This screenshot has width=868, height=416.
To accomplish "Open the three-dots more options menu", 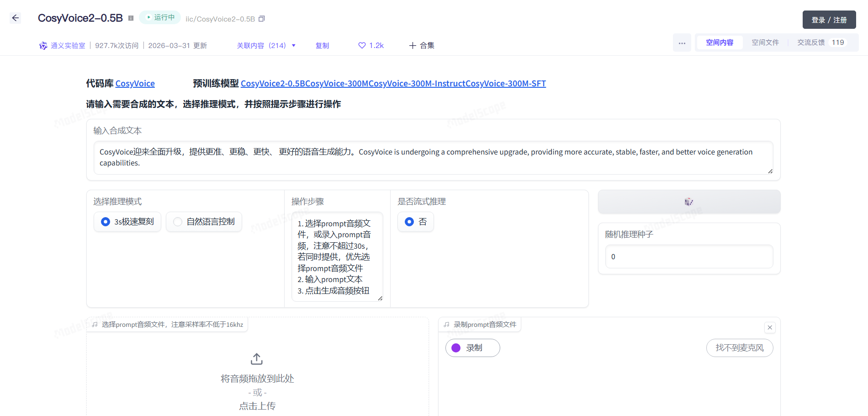I will pyautogui.click(x=682, y=43).
